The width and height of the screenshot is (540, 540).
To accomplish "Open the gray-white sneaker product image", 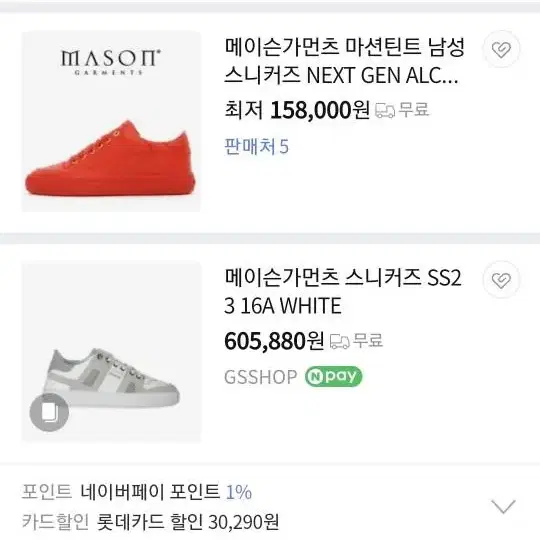I will click(111, 351).
